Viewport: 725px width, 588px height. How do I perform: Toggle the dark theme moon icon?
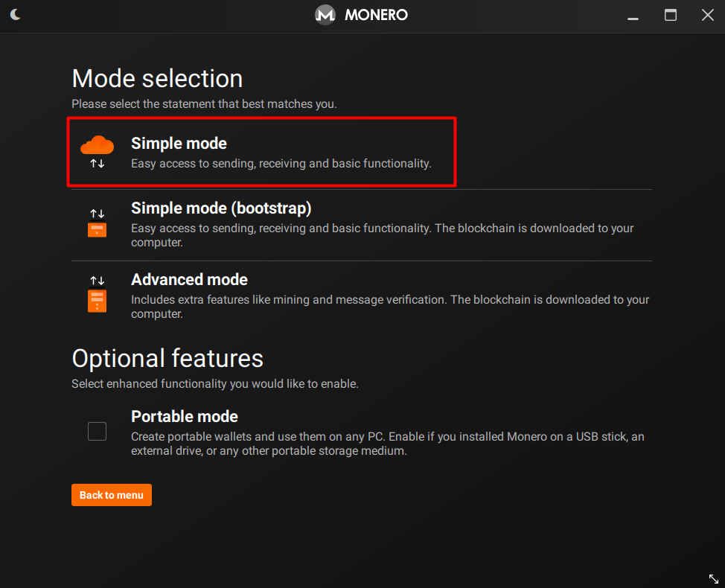(x=15, y=14)
